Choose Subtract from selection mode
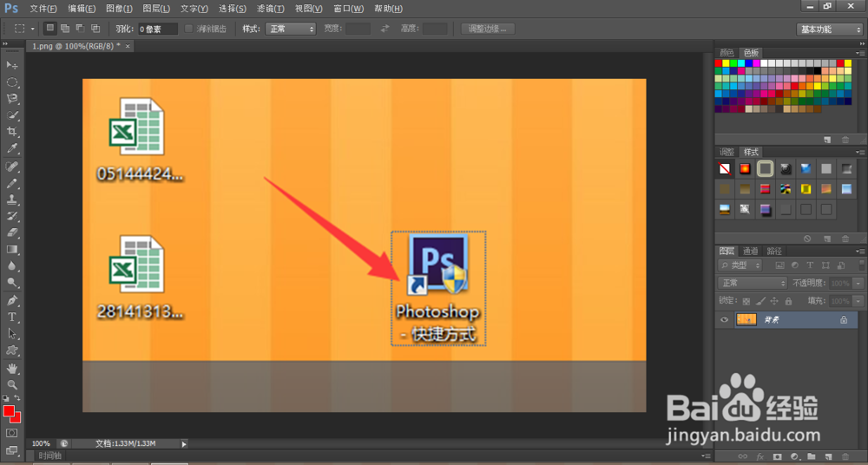 coord(80,29)
